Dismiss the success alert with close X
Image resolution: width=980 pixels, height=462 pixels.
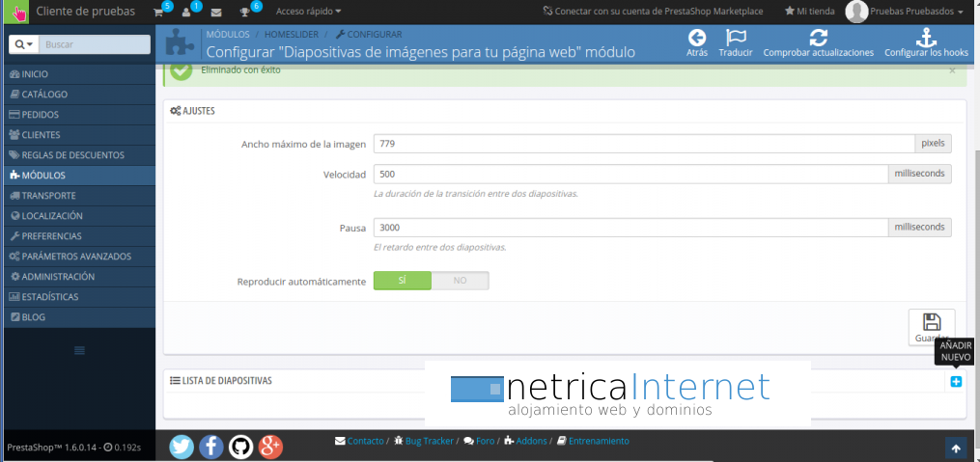952,70
